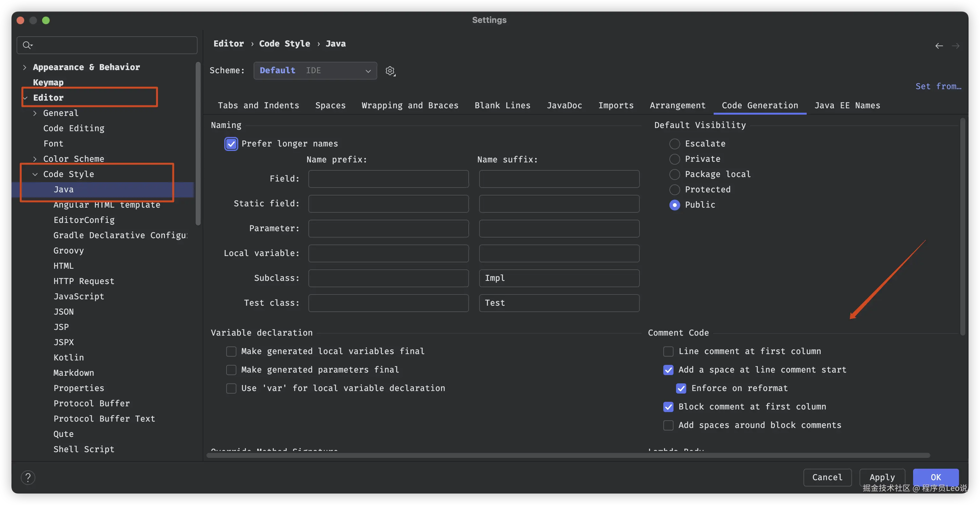Open the Imports tab
Viewport: 980px width, 505px height.
(616, 105)
